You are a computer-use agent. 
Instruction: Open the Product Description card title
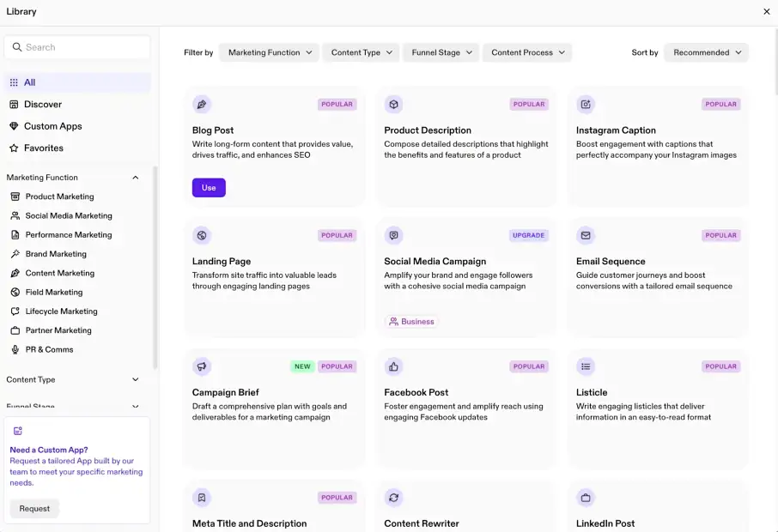[427, 130]
